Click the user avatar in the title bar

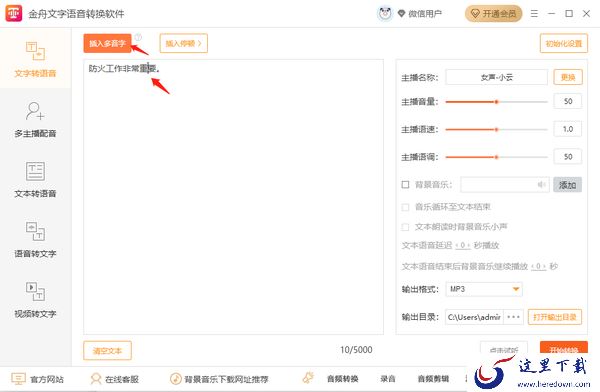click(385, 14)
